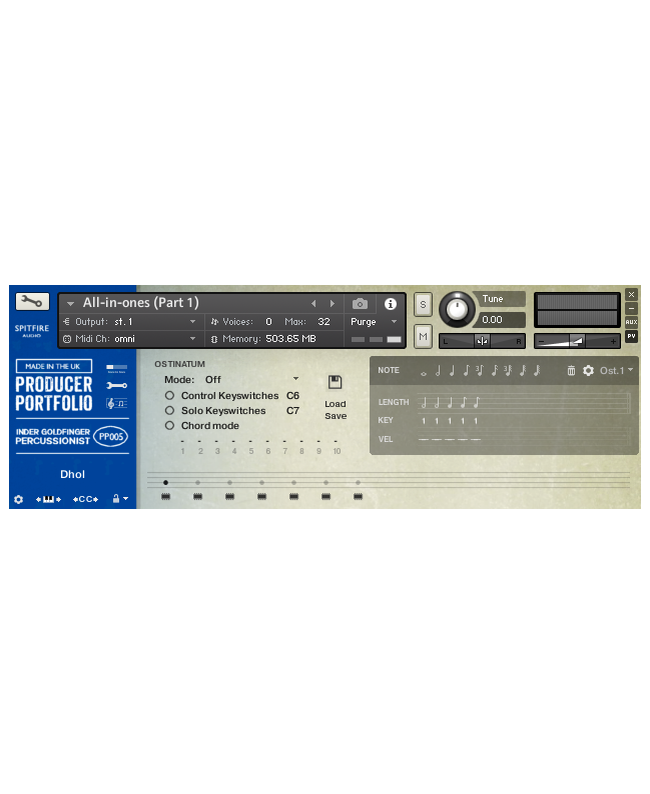650x794 pixels.
Task: Toggle the AUX sends button
Action: click(x=631, y=322)
